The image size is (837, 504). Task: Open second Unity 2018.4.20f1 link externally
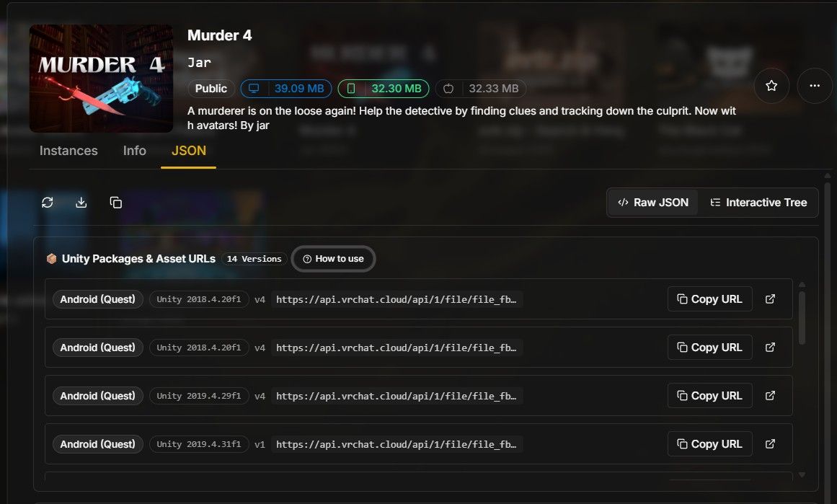pyautogui.click(x=770, y=348)
